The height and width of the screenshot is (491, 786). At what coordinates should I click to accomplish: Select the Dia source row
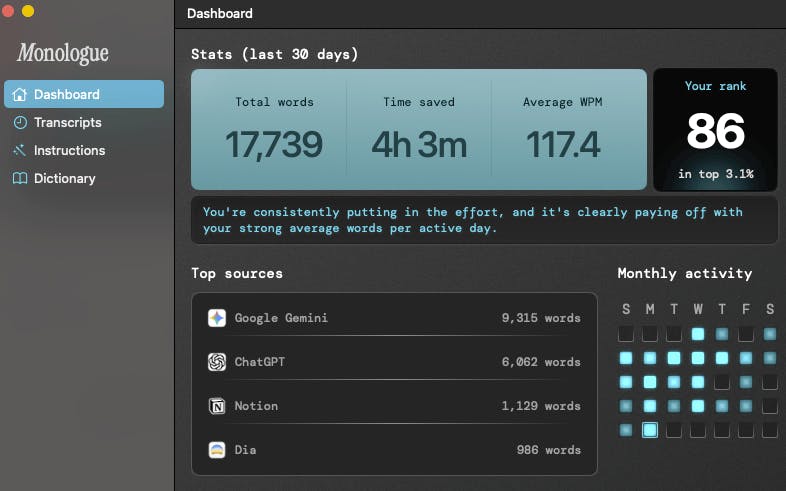(x=395, y=450)
